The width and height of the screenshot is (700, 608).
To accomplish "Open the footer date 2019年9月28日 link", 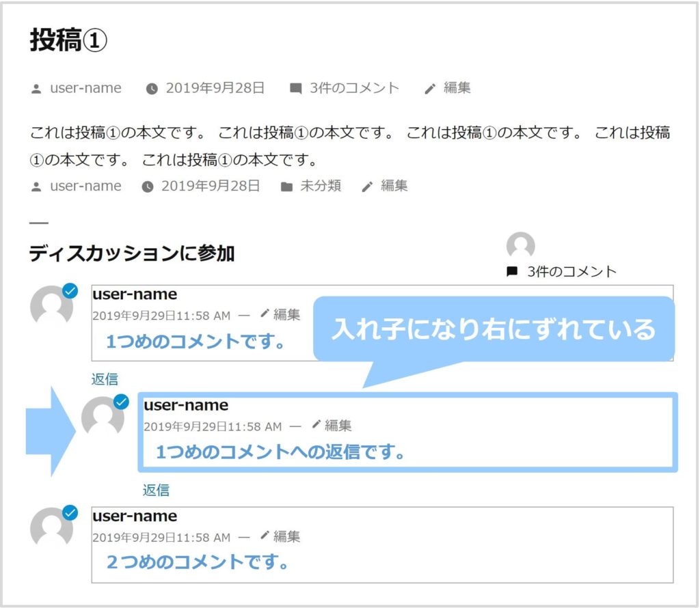I will click(211, 186).
